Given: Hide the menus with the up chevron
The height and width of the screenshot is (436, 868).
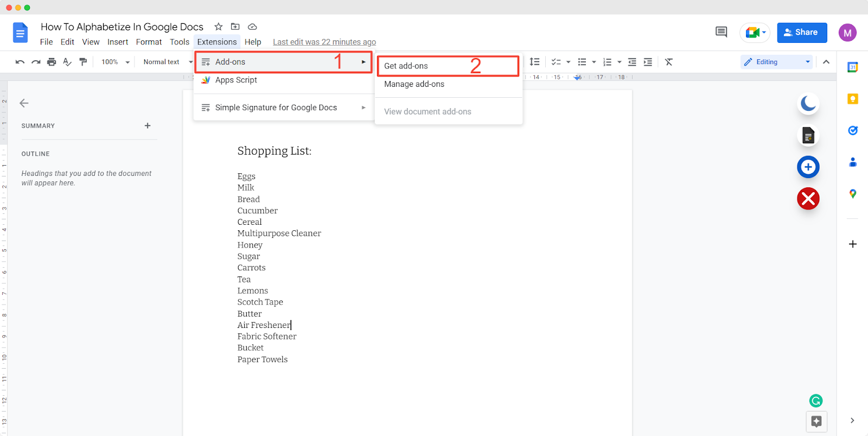Looking at the screenshot, I should pos(826,62).
